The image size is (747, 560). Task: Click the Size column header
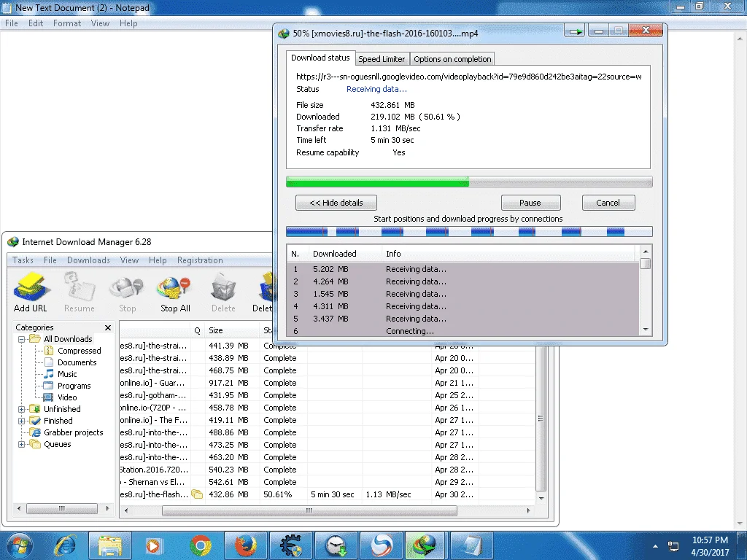coord(231,330)
